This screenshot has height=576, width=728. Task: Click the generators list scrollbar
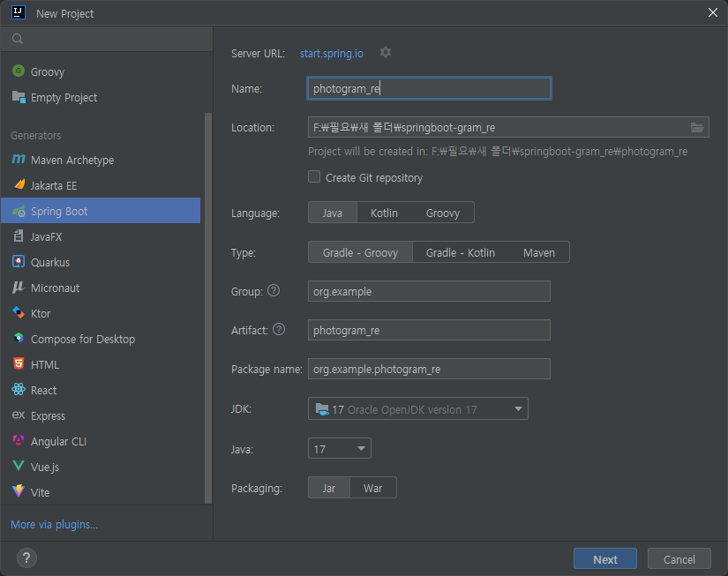coord(208,308)
